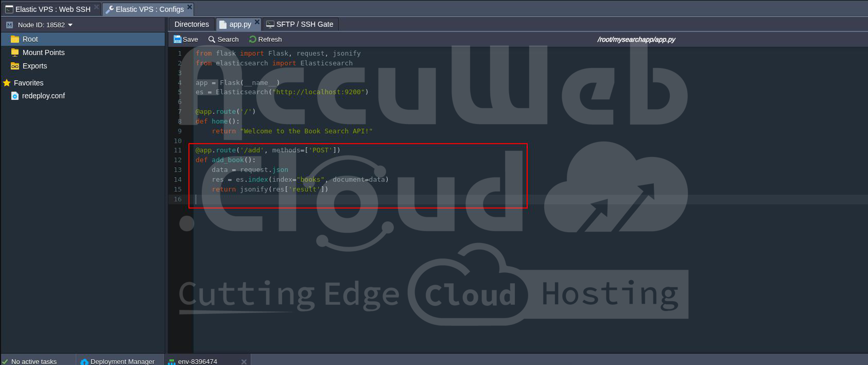Click the Deployment Manager icon
Image resolution: width=868 pixels, height=365 pixels.
pyautogui.click(x=84, y=361)
